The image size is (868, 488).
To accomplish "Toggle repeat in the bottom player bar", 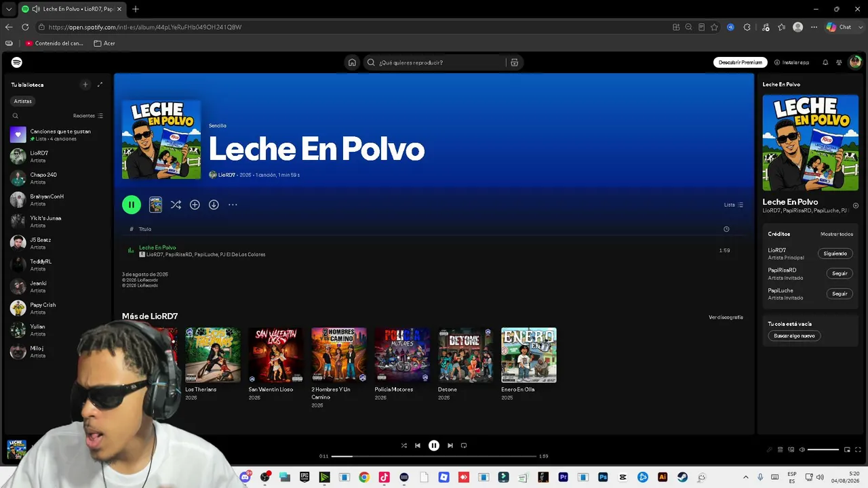I will click(x=464, y=445).
